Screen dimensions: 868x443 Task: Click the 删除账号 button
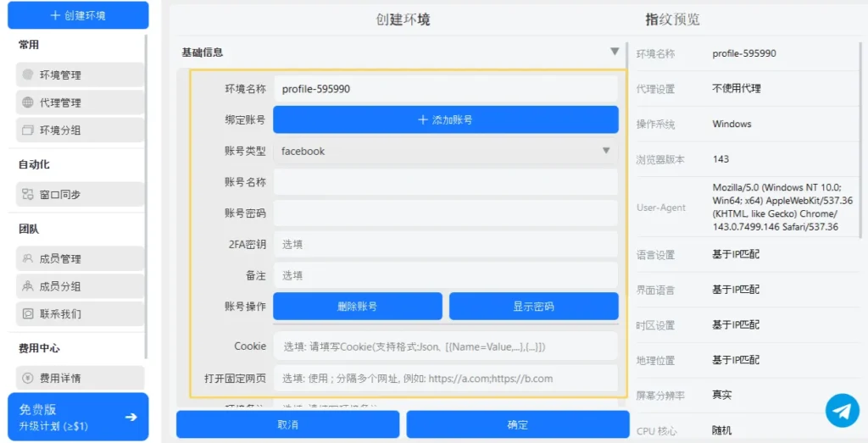click(358, 307)
